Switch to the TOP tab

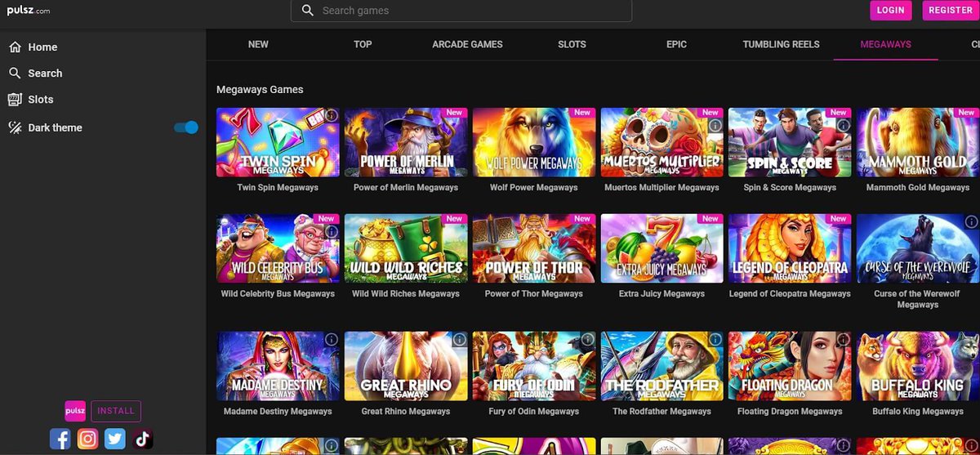coord(363,44)
